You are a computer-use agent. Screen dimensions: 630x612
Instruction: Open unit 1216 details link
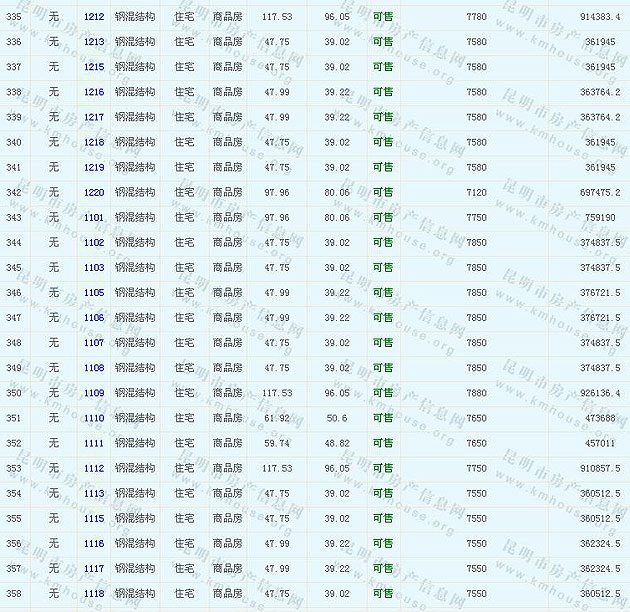click(x=94, y=92)
